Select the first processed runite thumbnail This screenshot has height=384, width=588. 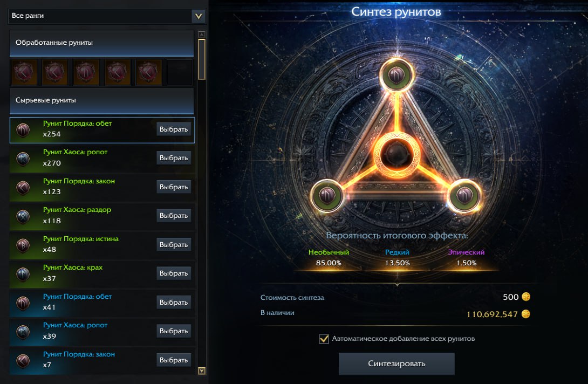pos(23,72)
